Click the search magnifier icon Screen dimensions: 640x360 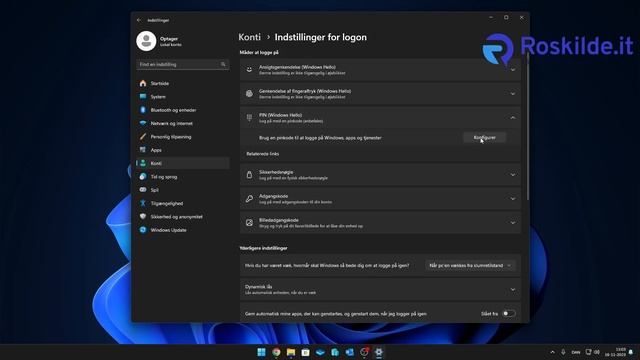[223, 64]
